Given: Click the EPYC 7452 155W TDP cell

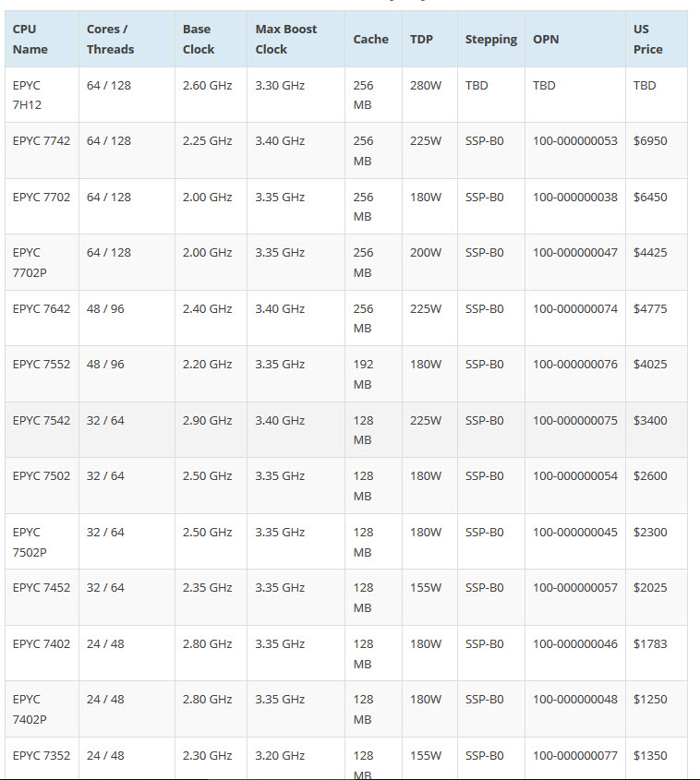Looking at the screenshot, I should [429, 597].
